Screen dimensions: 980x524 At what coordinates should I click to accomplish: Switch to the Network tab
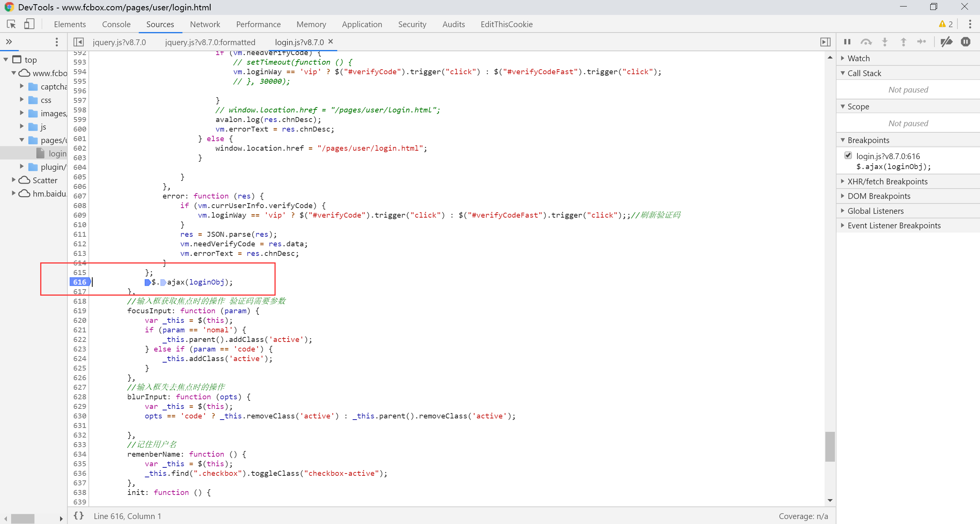coord(205,24)
